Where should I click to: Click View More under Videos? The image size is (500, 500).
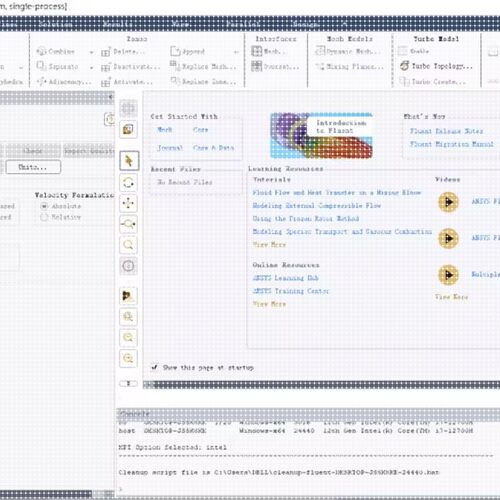452,297
